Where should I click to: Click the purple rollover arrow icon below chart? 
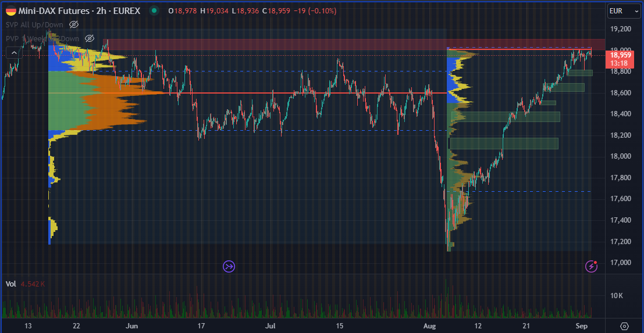[229, 266]
